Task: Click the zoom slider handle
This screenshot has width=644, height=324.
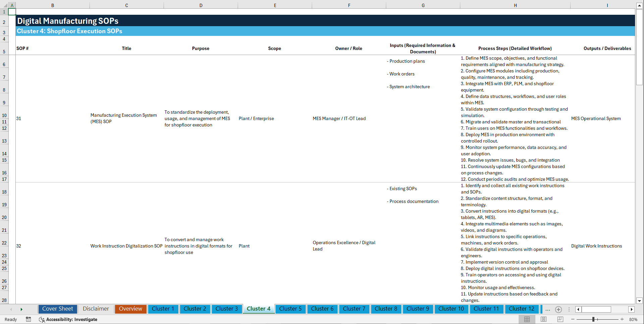Action: coord(593,319)
